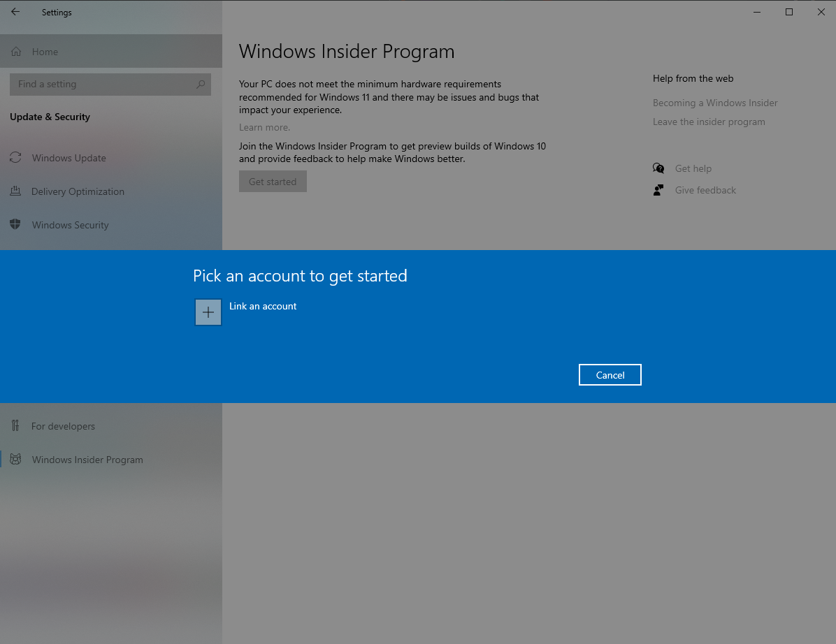Open the Get help link
Image resolution: width=836 pixels, height=644 pixels.
pos(693,168)
